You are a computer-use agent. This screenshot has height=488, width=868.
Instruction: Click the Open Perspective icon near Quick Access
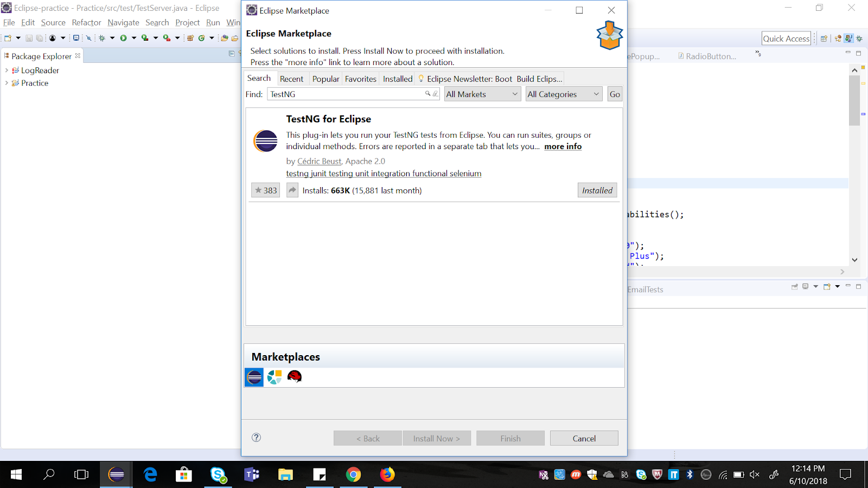tap(824, 38)
